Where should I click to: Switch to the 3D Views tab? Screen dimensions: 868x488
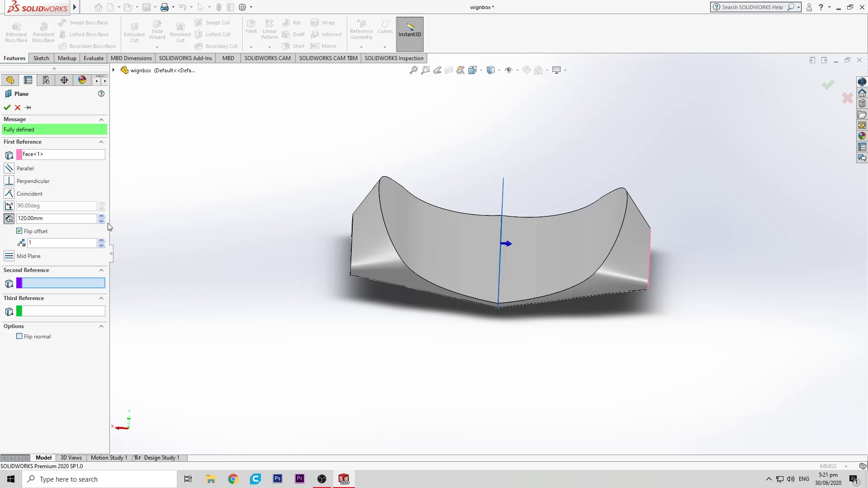tap(71, 458)
